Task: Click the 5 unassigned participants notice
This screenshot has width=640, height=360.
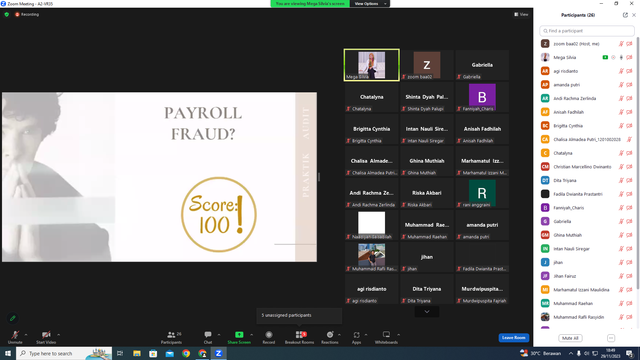Action: 299,315
